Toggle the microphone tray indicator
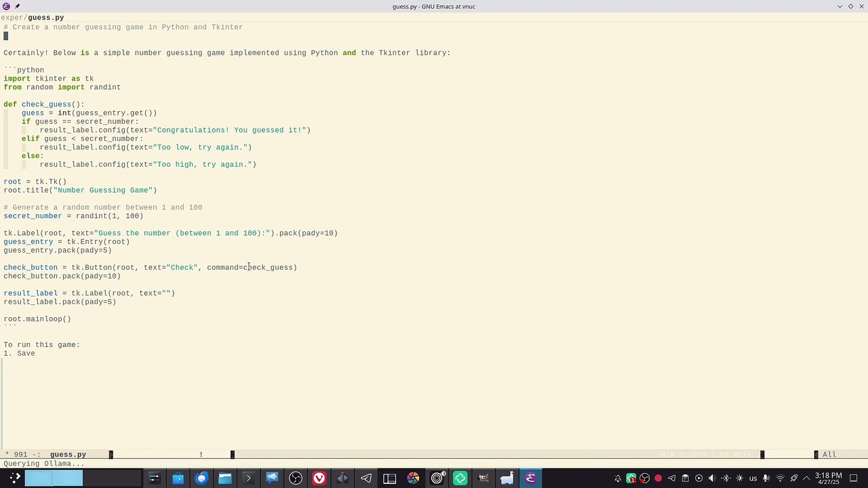868x488 pixels. (x=766, y=479)
